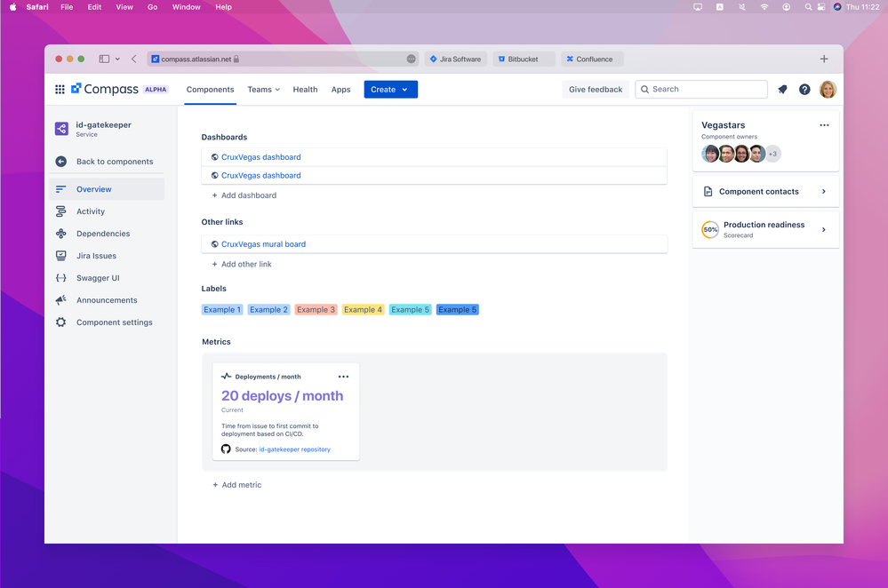Open the CruxVegas mural board link
The height and width of the screenshot is (588, 888).
coord(263,244)
